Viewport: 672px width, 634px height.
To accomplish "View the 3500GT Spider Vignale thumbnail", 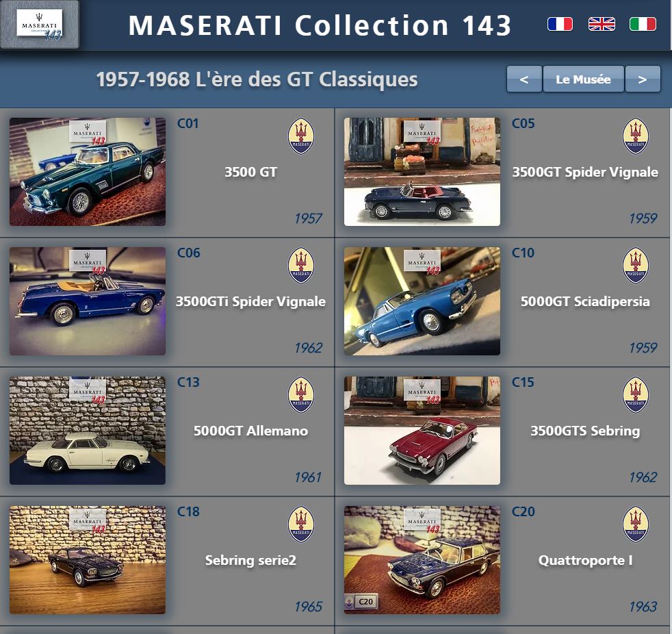I will coord(422,171).
